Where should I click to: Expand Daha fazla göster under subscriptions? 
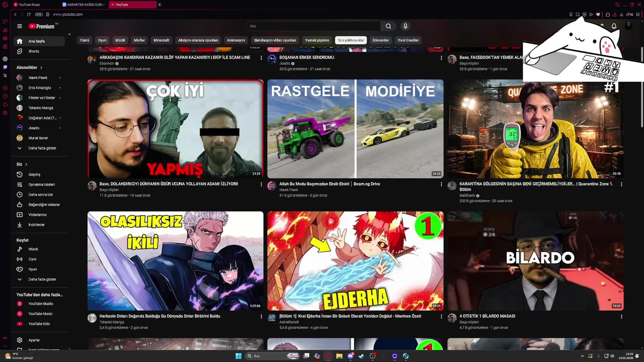(x=42, y=148)
